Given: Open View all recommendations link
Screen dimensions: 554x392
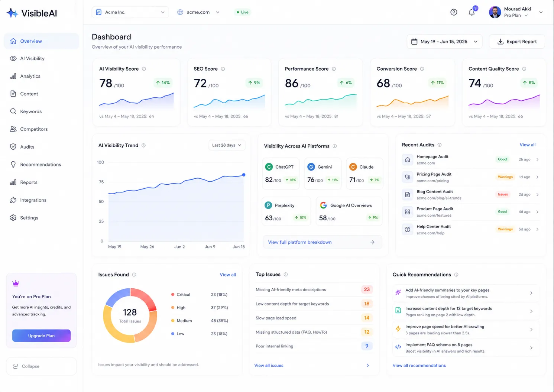Looking at the screenshot, I should (x=419, y=366).
